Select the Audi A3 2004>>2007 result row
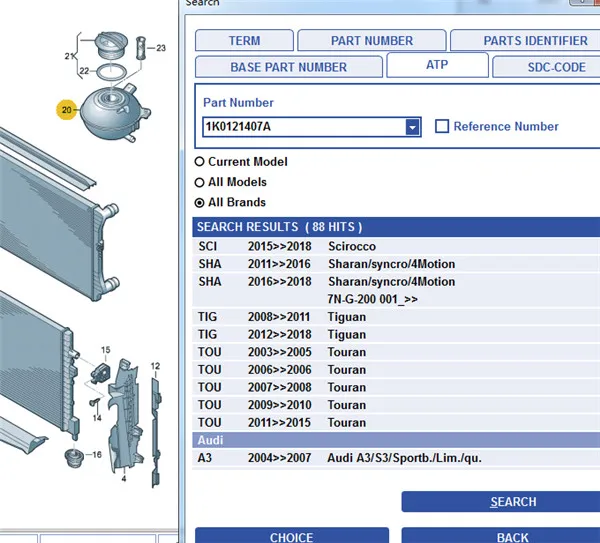Viewport: 600px width, 543px height. point(396,458)
